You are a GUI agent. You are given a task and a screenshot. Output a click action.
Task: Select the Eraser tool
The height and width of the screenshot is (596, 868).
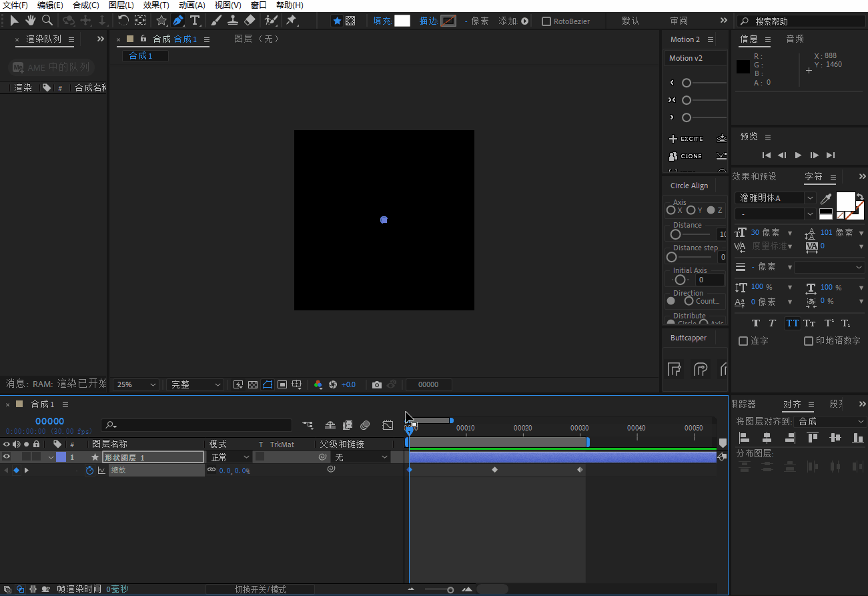250,21
